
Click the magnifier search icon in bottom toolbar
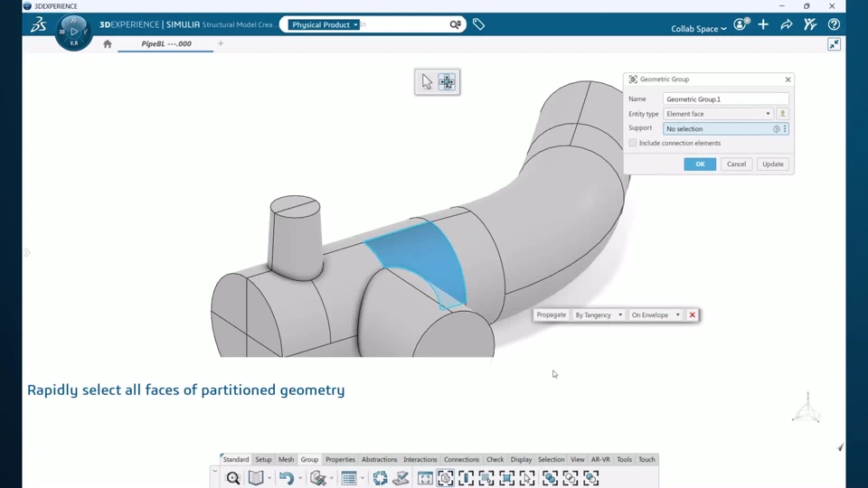pos(233,477)
